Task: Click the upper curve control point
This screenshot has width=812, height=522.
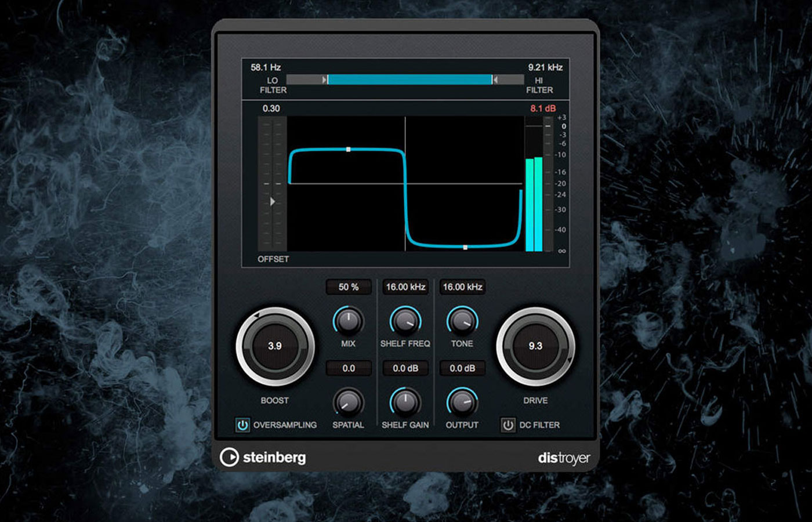Action: click(x=349, y=150)
